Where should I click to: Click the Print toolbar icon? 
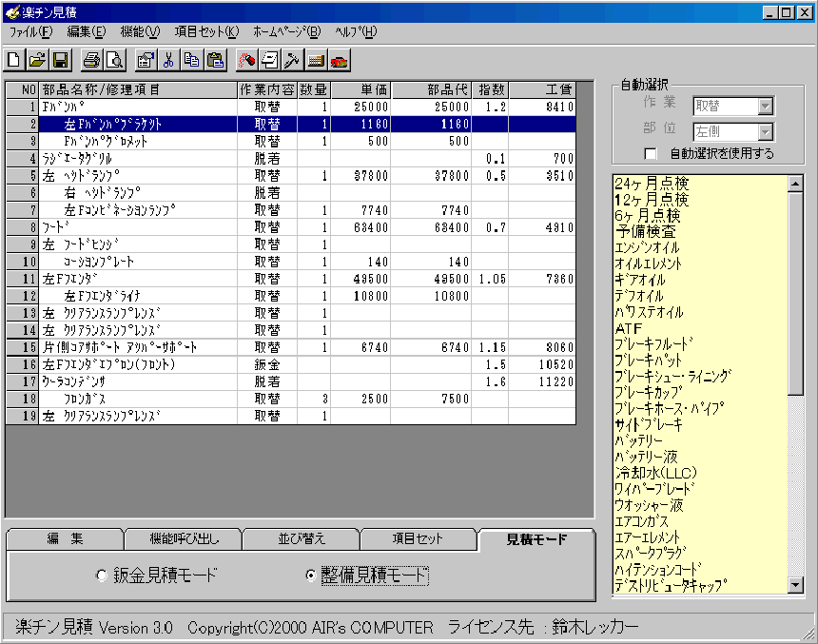tap(91, 60)
